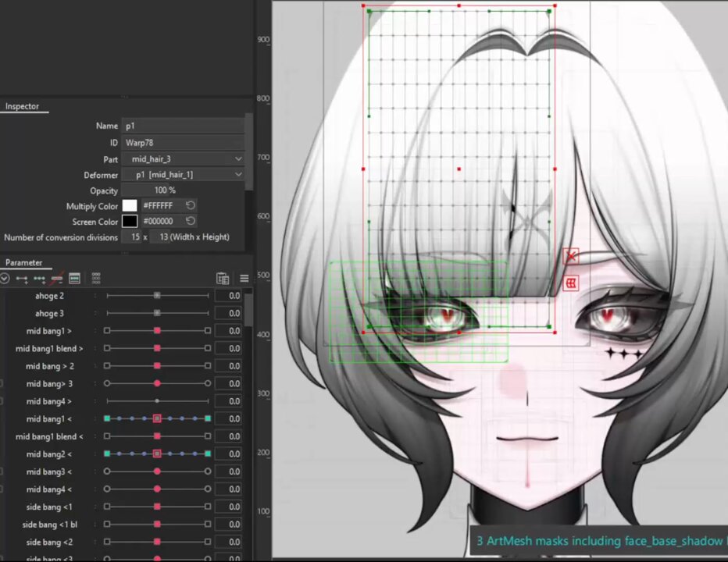The height and width of the screenshot is (562, 728).
Task: Click the ahoge 2 value field
Action: 228,296
